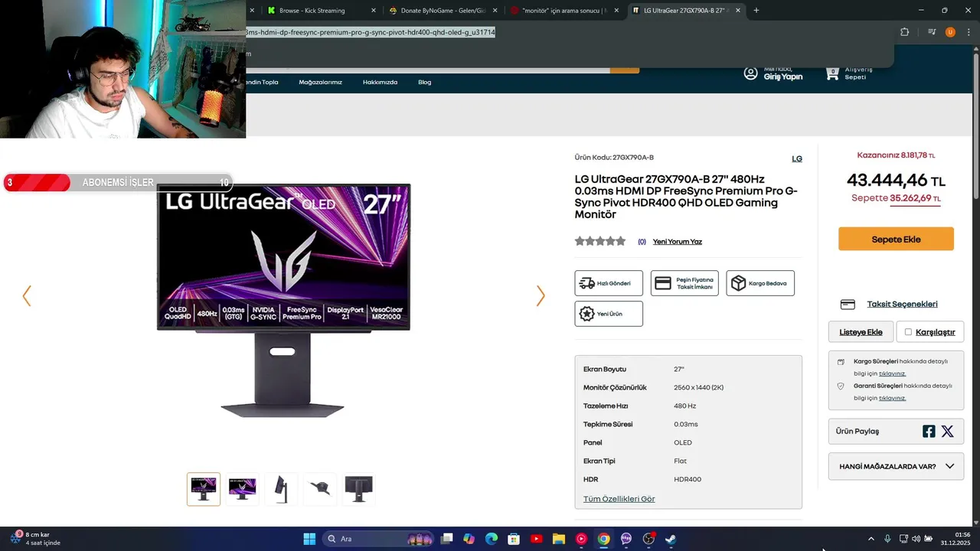Close the Donate ByNoGame tab
The height and width of the screenshot is (551, 980).
click(x=495, y=11)
